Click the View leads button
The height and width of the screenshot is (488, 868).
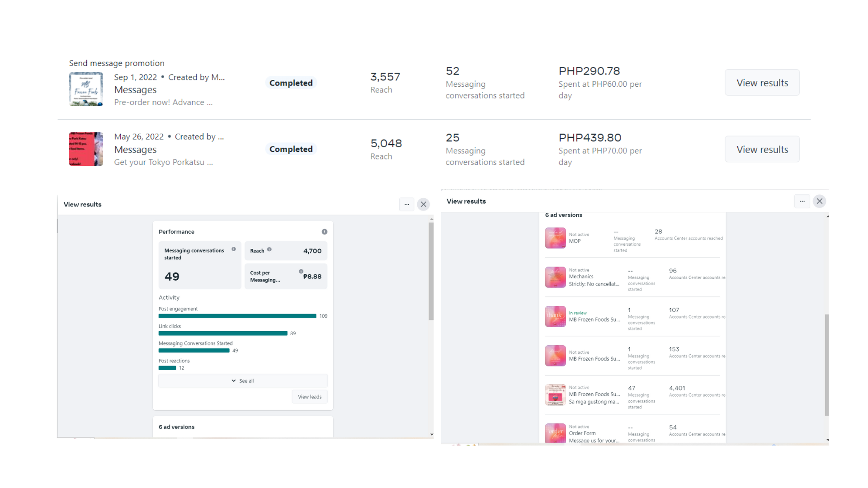tap(310, 397)
